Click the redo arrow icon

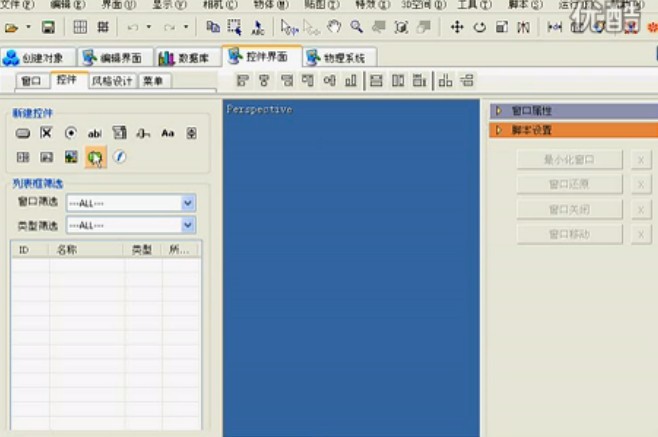click(x=170, y=28)
